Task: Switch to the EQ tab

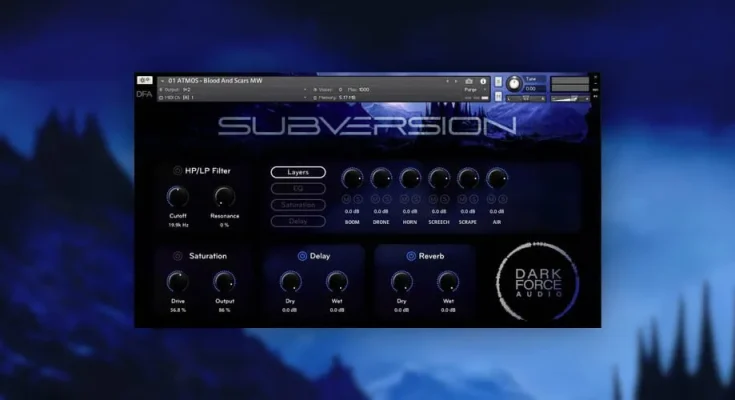Action: pos(298,188)
